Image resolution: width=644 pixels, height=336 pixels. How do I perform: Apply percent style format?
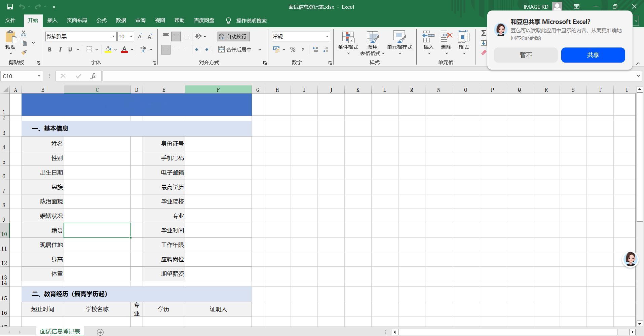coord(293,49)
